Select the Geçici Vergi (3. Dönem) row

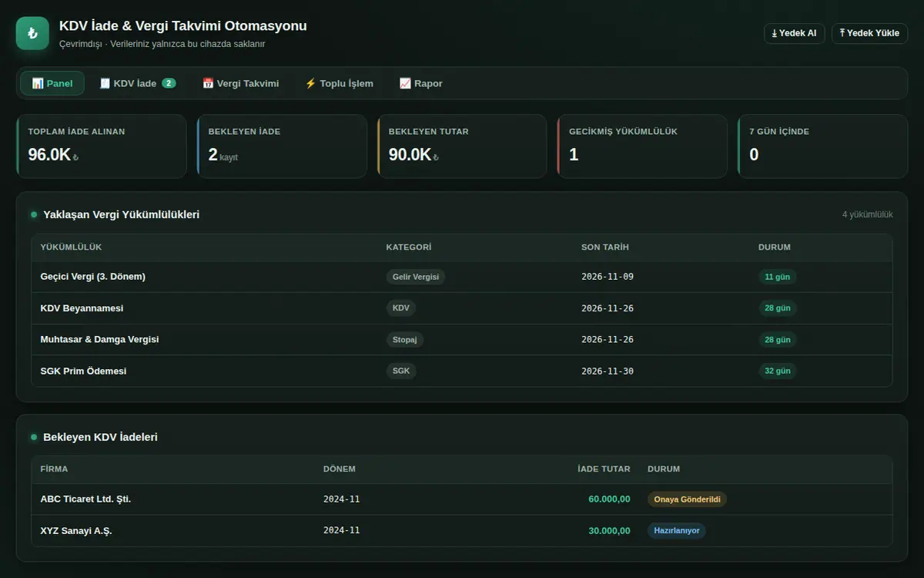(x=462, y=277)
